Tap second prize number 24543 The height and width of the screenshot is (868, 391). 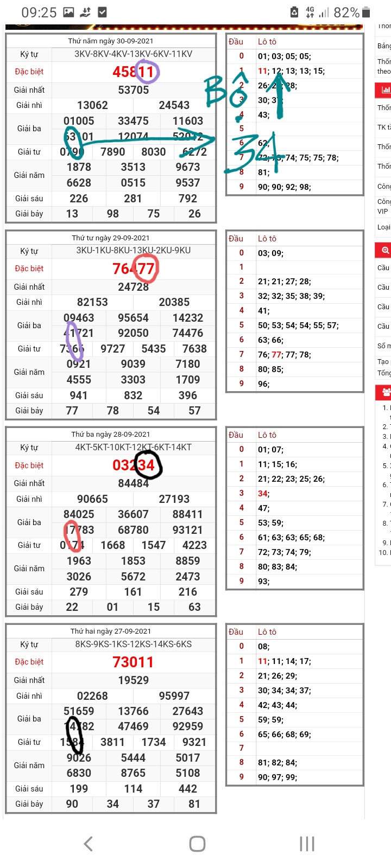[174, 105]
